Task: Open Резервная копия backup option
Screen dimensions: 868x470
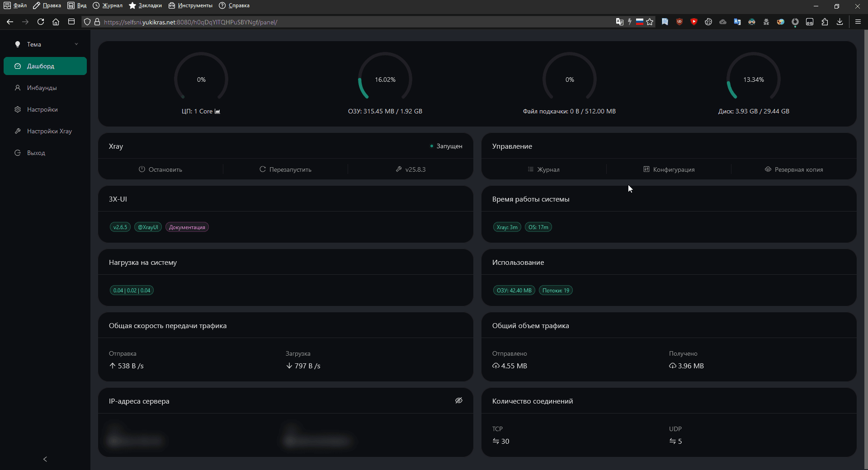Action: tap(793, 169)
